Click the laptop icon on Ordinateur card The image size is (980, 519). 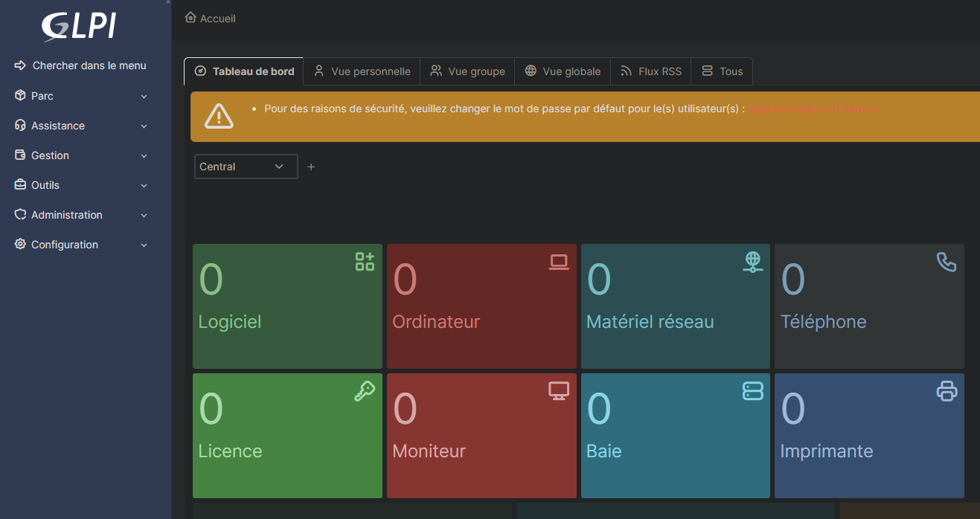559,262
